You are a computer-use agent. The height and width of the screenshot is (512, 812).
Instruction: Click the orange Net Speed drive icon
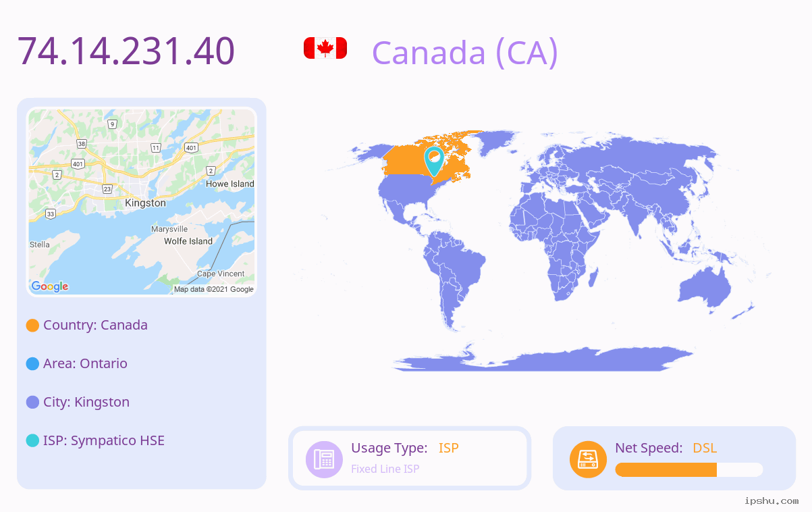[588, 459]
